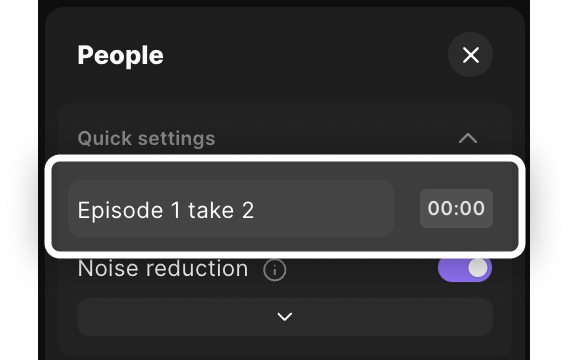Turn off noise reduction using its purple toggle
Screen dimensions: 570x360
click(x=465, y=269)
